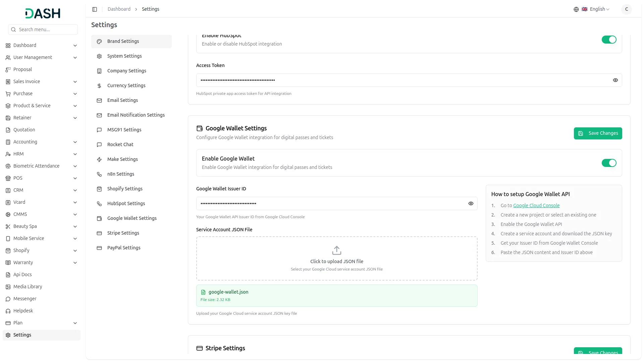This screenshot has height=362, width=644.
Task: Reveal the Google Wallet Issuer ID value
Action: click(471, 203)
